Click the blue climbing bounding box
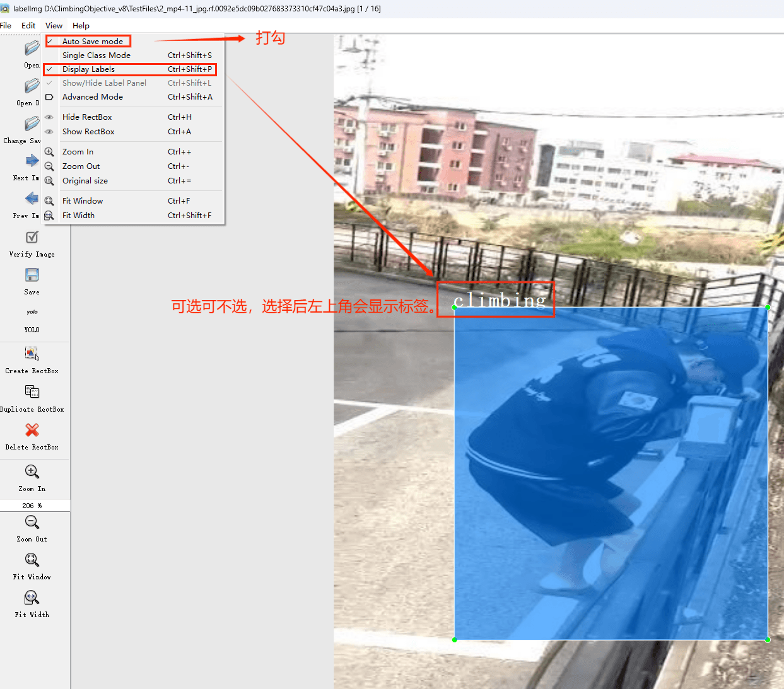This screenshot has width=784, height=689. (x=611, y=473)
